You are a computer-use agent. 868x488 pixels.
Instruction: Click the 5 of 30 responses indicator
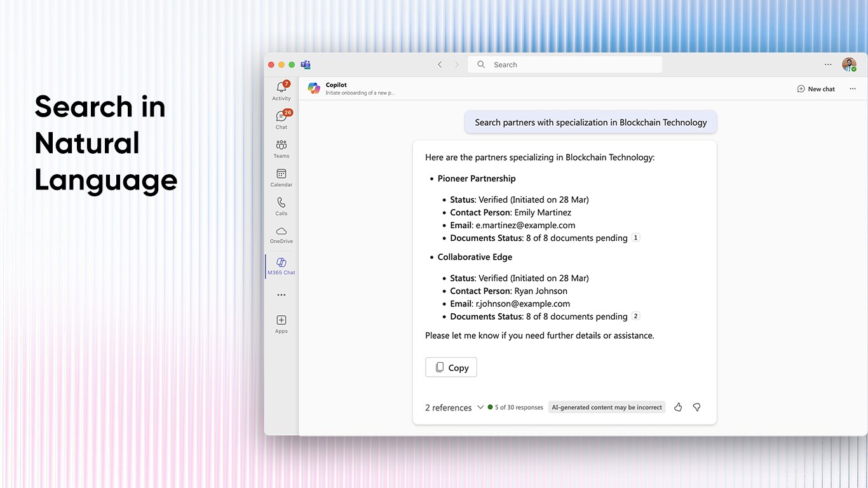(x=515, y=407)
